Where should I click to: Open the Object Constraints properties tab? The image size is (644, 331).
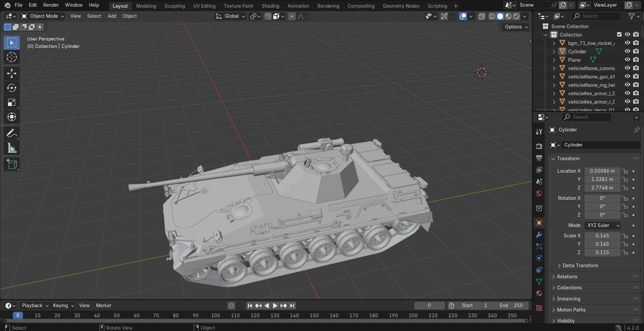[x=539, y=270]
